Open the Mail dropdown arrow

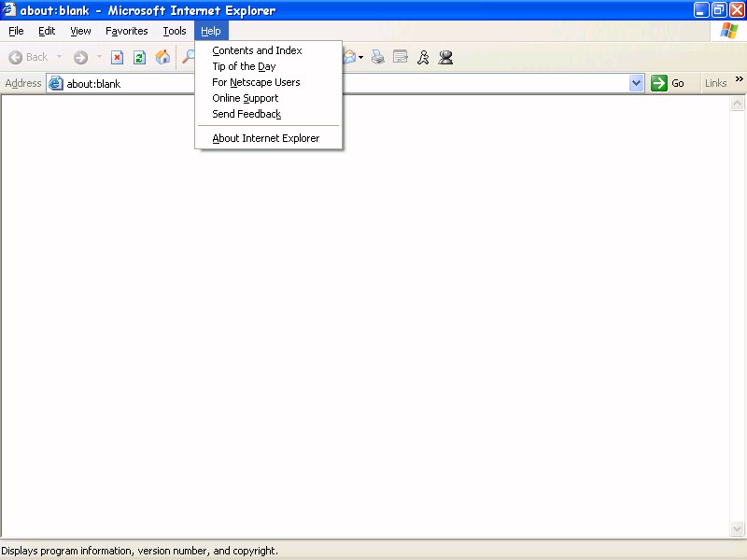[x=361, y=58]
